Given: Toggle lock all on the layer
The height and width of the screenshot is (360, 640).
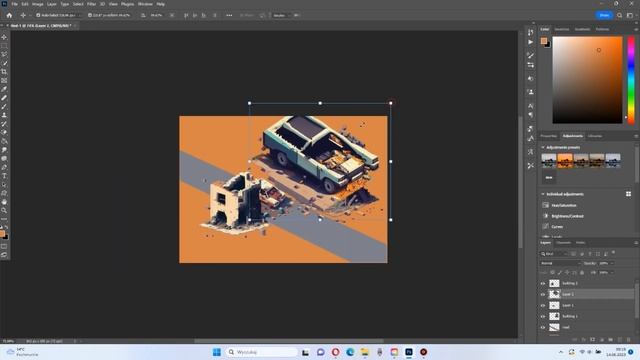Looking at the screenshot, I should tap(582, 272).
